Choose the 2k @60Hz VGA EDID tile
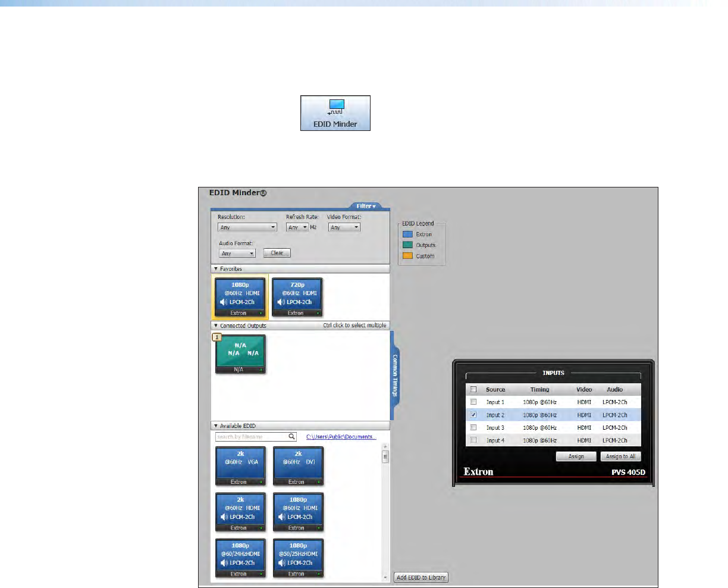728x588 pixels. tap(240, 467)
